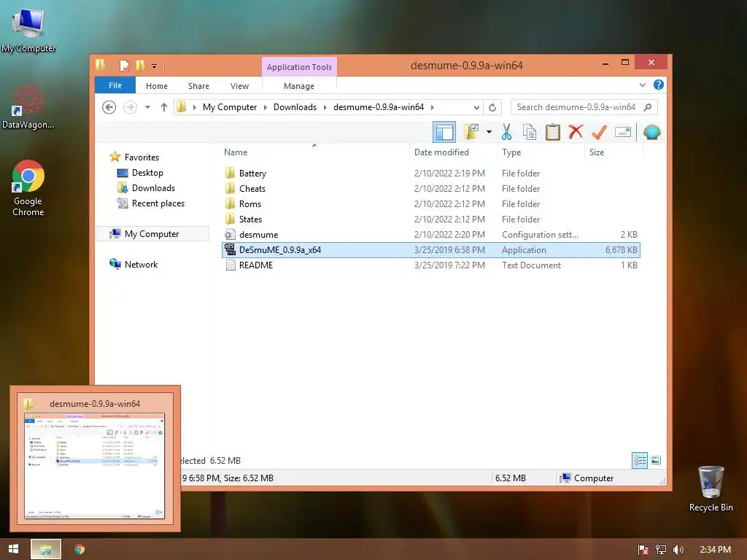The image size is (747, 560).
Task: Click the Copy toolbar icon
Action: click(530, 132)
